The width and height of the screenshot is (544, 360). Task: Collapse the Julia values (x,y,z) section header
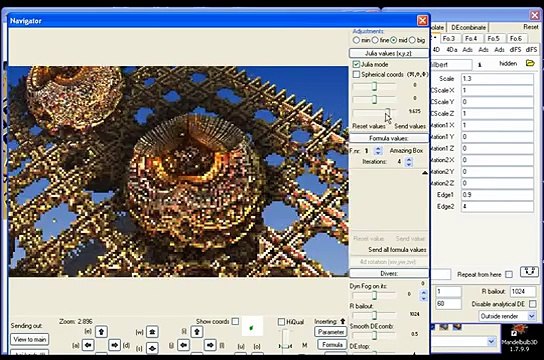click(388, 53)
